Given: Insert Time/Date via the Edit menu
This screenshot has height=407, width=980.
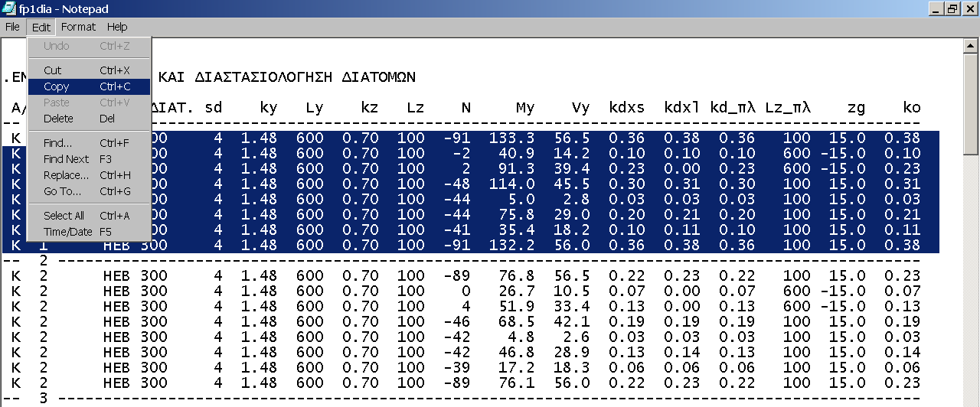Looking at the screenshot, I should (x=89, y=232).
